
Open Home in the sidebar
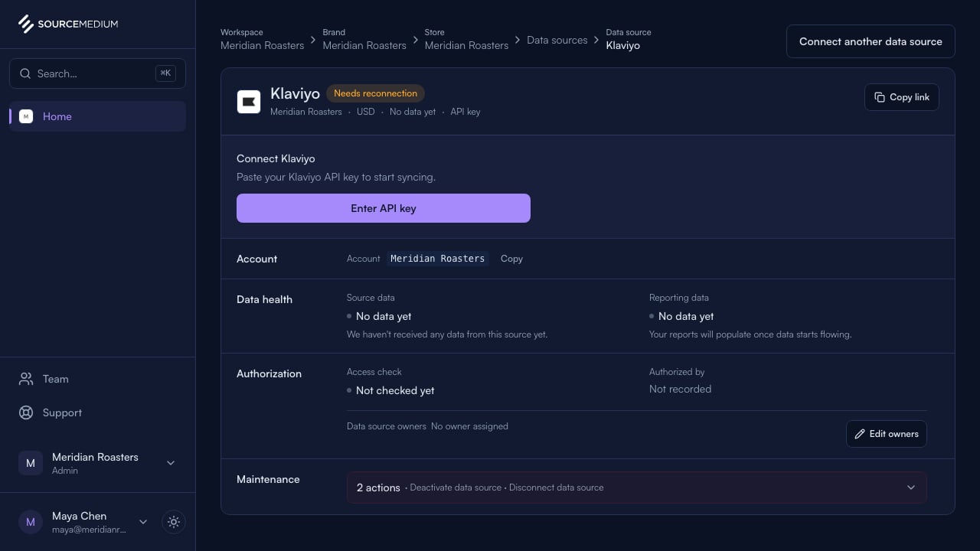coord(97,116)
